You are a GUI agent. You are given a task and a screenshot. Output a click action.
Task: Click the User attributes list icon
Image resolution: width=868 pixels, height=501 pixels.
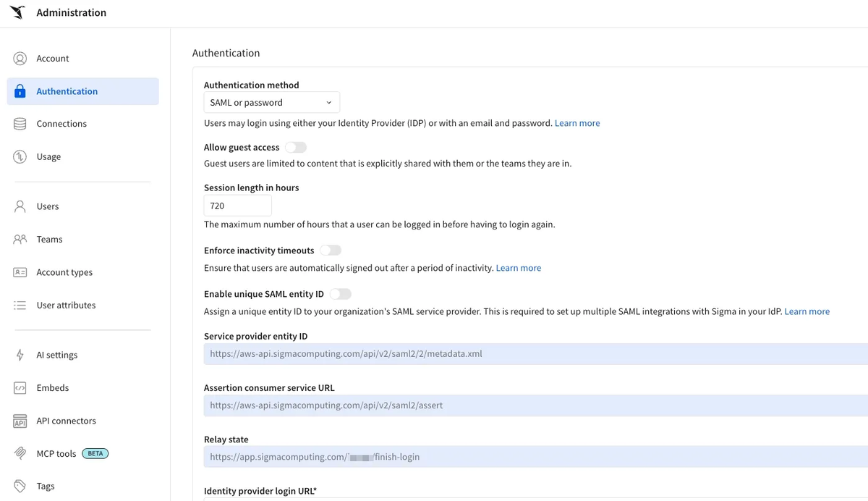(20, 306)
